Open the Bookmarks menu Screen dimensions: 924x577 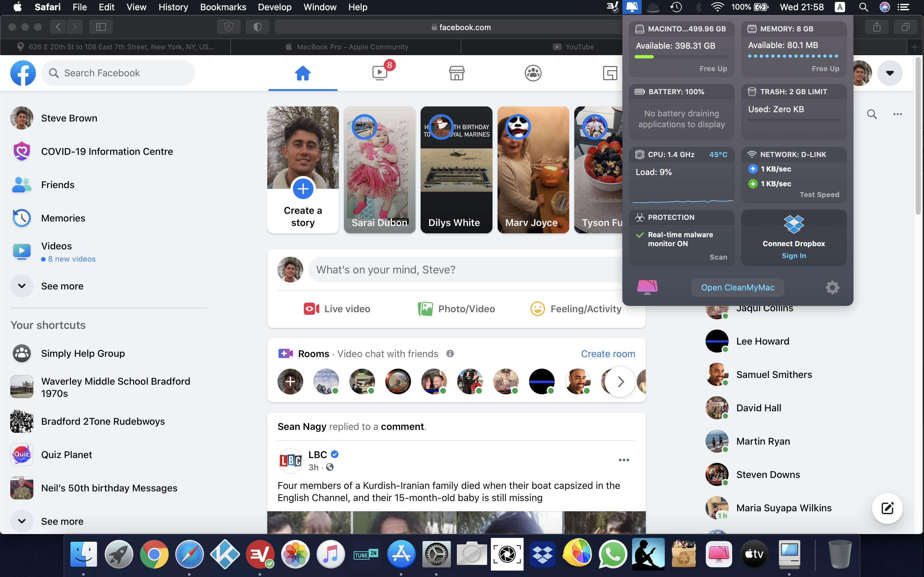tap(223, 7)
